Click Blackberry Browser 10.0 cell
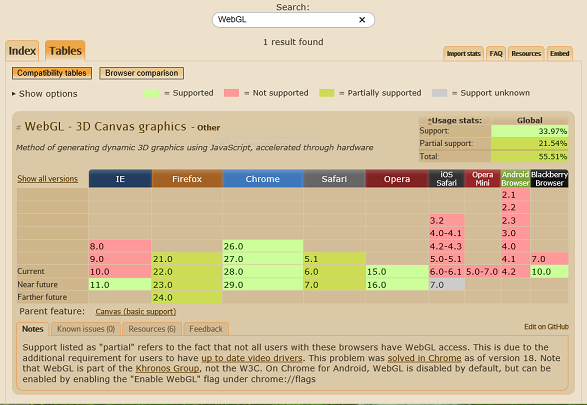587x405 pixels. 549,271
